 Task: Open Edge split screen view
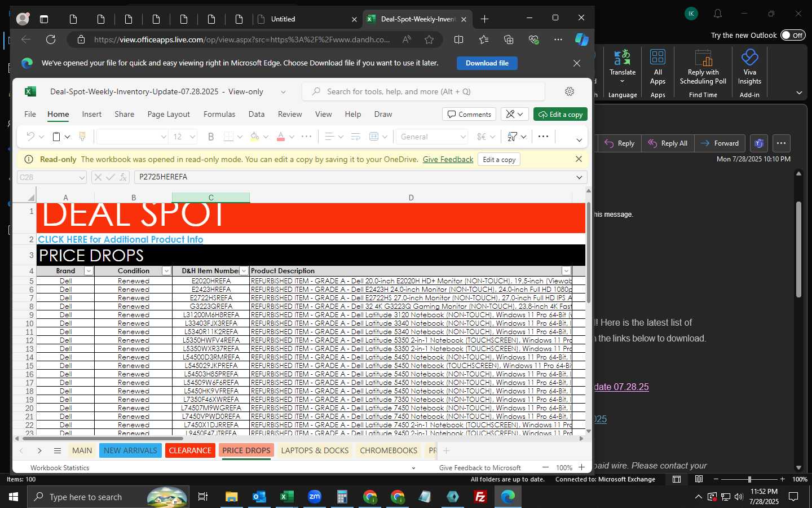click(458, 40)
